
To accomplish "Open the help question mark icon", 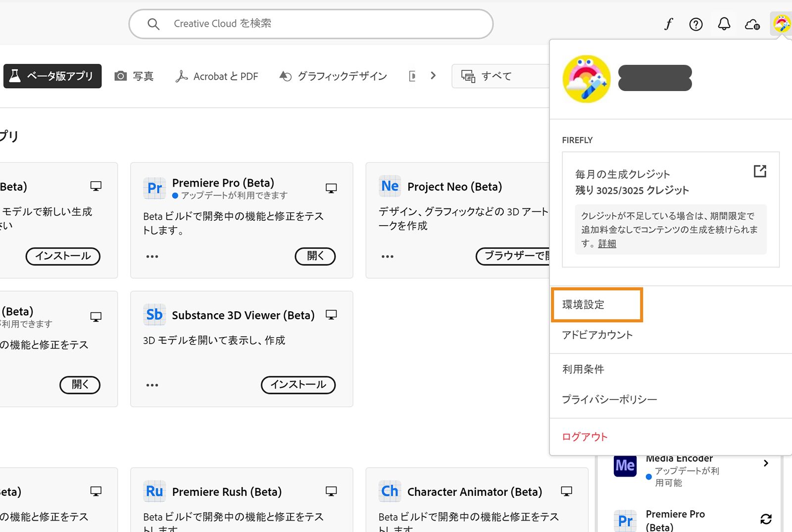I will click(696, 24).
